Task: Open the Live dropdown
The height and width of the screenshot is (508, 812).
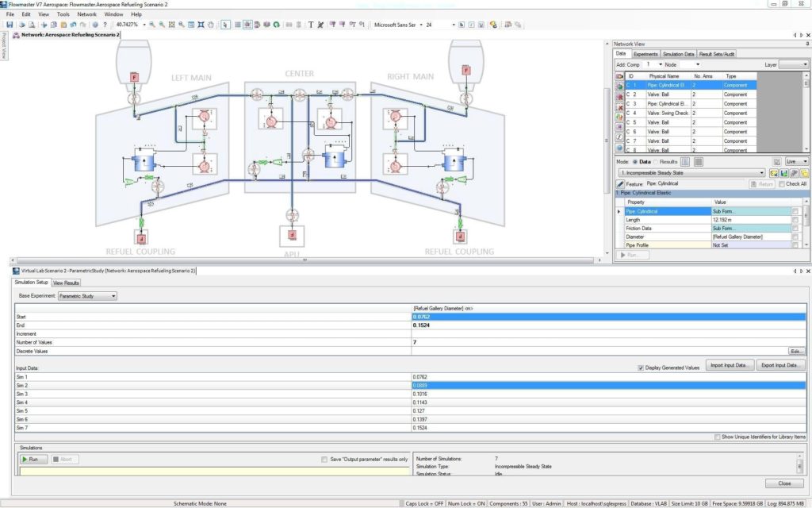Action: [796, 162]
